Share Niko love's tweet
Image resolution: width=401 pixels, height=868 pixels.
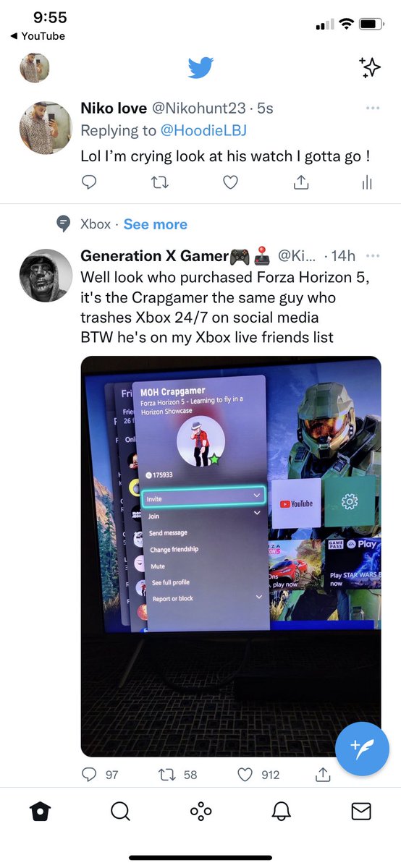click(300, 183)
